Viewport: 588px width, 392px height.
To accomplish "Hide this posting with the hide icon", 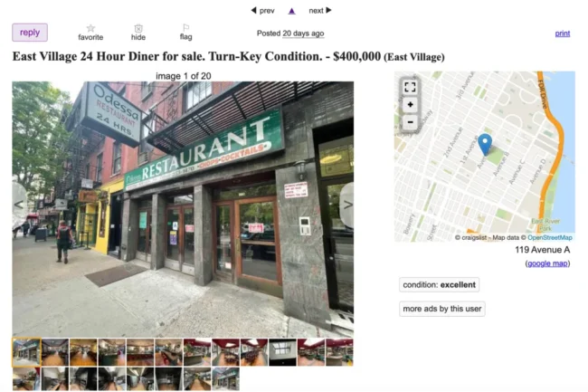I will [x=138, y=28].
